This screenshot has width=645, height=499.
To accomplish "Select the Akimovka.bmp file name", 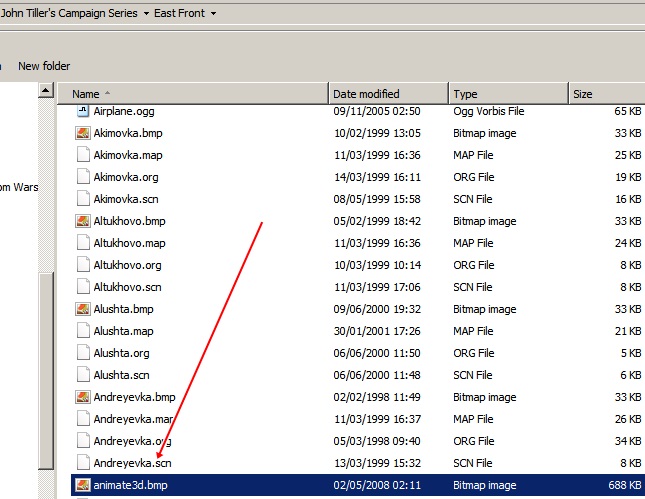I will [x=128, y=133].
